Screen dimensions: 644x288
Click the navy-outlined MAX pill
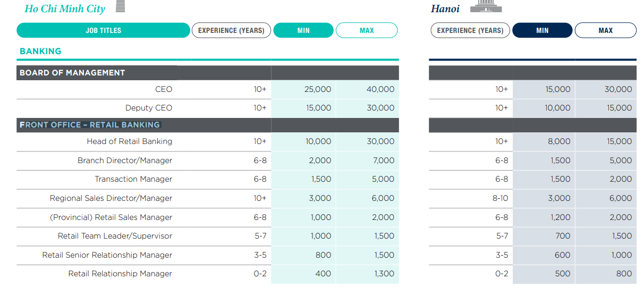pyautogui.click(x=606, y=30)
